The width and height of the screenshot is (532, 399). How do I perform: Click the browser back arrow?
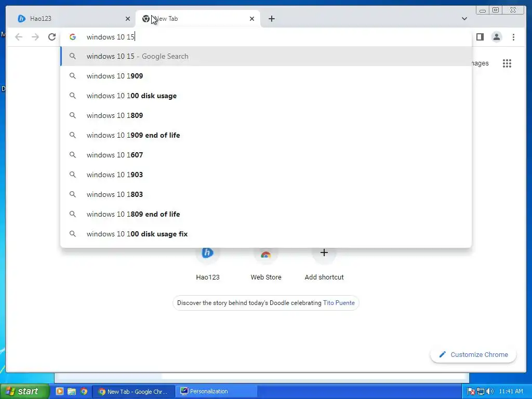(19, 37)
